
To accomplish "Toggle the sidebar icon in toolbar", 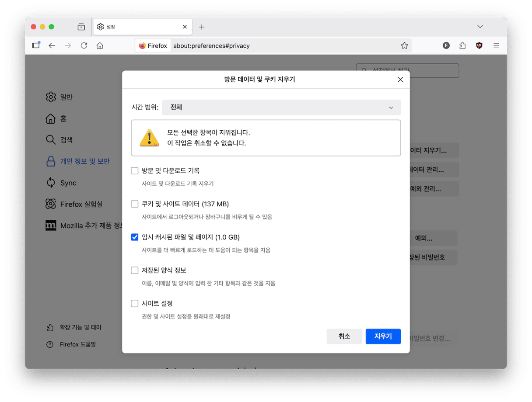I will [x=36, y=45].
